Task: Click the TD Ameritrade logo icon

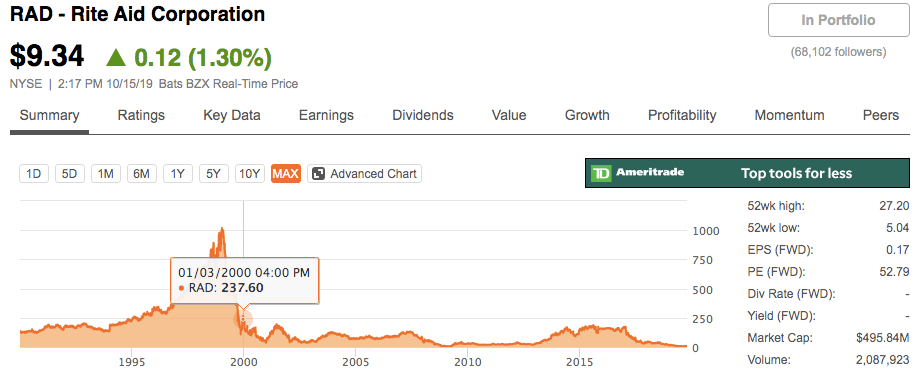Action: [x=601, y=173]
